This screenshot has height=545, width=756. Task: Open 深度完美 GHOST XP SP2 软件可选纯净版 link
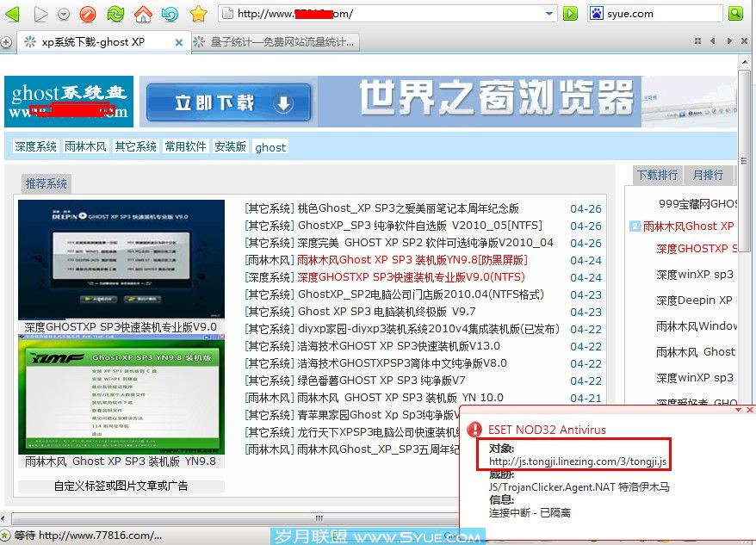click(x=425, y=243)
